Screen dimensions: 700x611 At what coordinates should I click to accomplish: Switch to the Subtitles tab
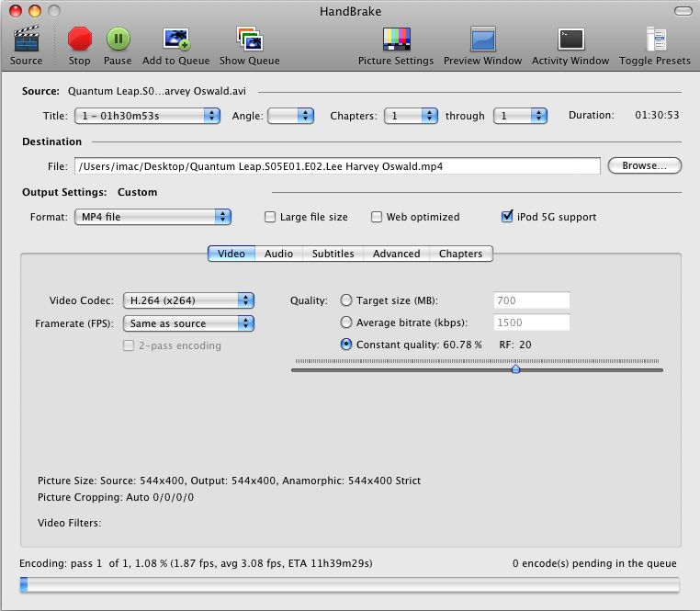pyautogui.click(x=333, y=254)
